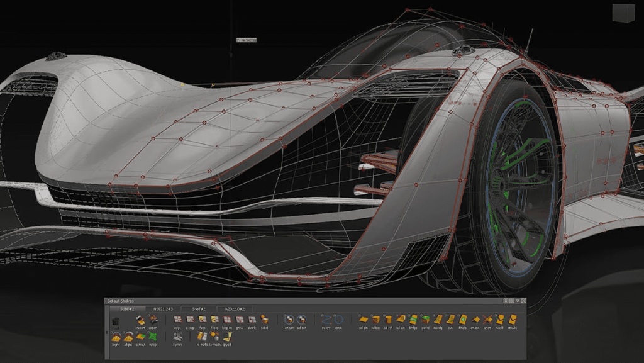Select the cut tool
The image size is (644, 363).
coord(449,318)
